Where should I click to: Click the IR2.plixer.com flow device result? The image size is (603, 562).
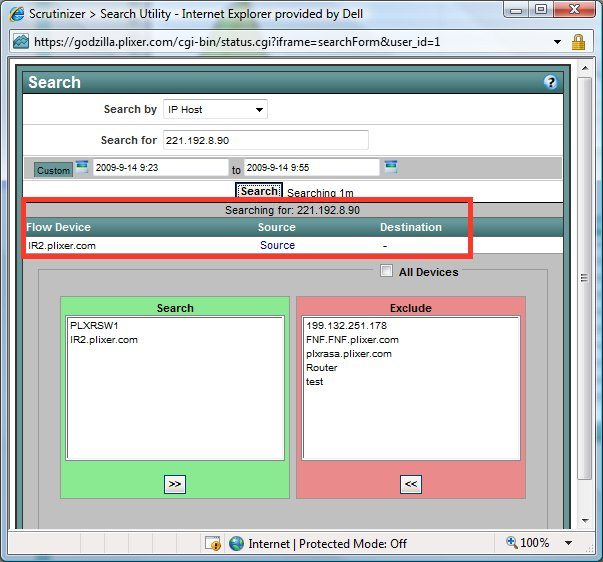(x=62, y=245)
